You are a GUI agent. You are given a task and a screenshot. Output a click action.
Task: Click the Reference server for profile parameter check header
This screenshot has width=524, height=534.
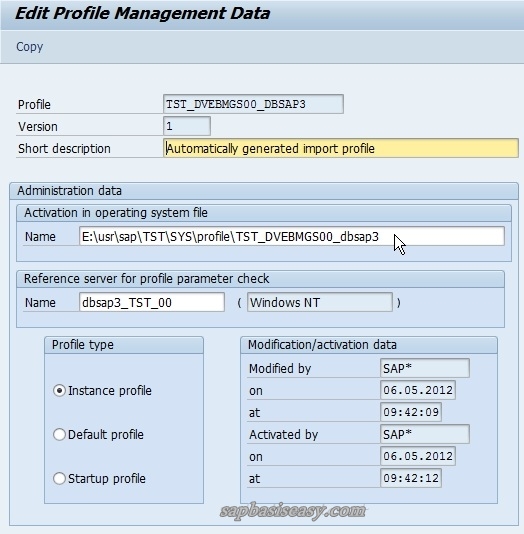260,279
